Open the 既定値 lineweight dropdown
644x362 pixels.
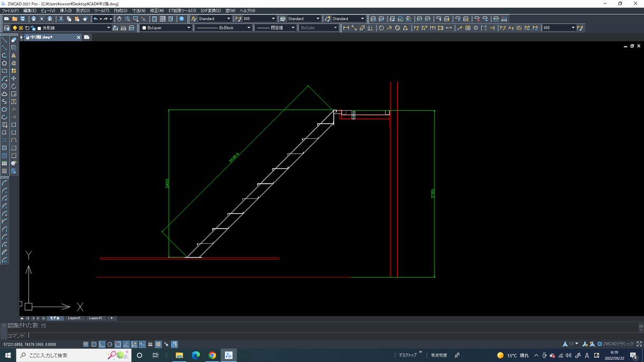[x=276, y=28]
